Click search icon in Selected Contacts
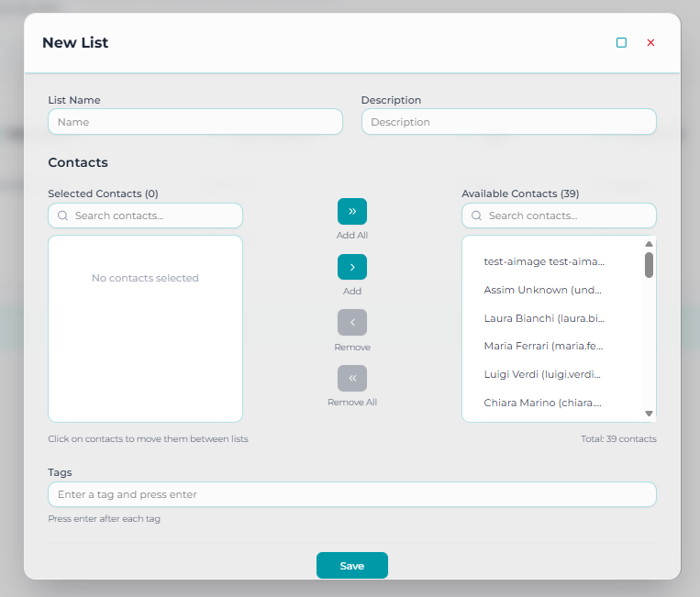This screenshot has width=700, height=597. tap(63, 216)
